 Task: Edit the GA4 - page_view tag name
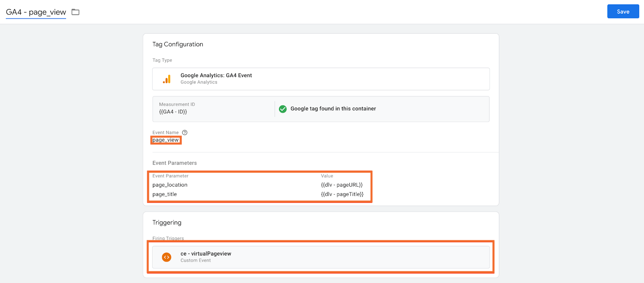pyautogui.click(x=36, y=12)
